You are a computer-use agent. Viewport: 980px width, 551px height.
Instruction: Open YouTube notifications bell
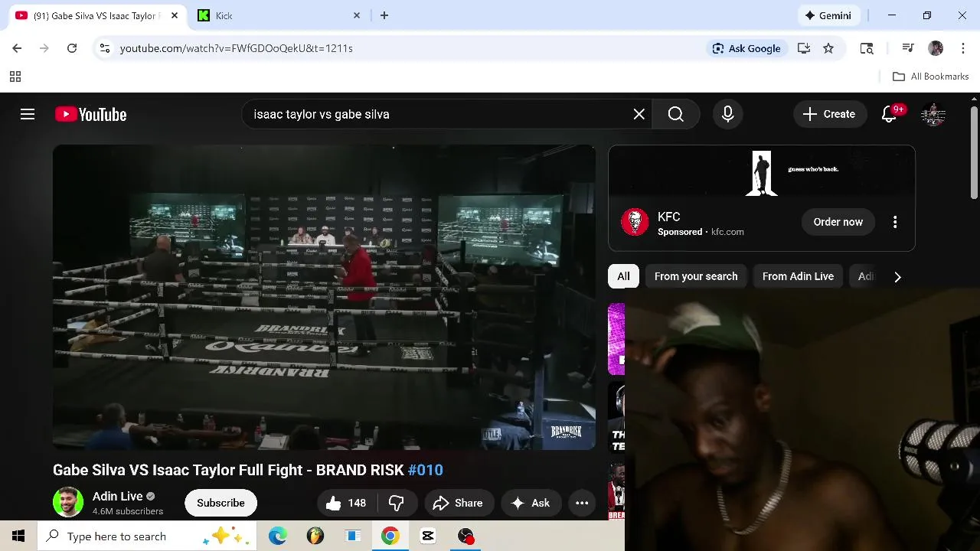[x=889, y=114]
